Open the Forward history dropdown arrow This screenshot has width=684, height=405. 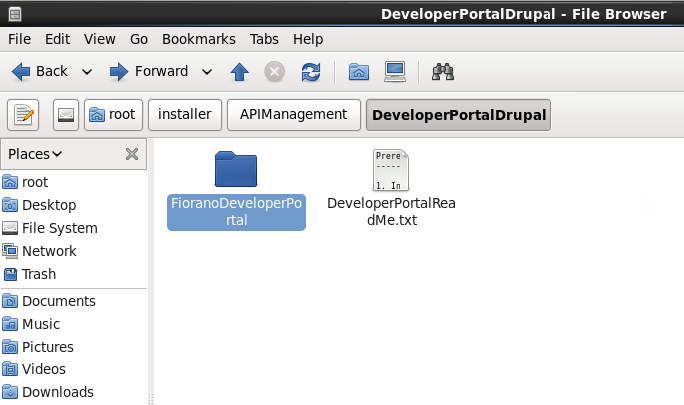pyautogui.click(x=207, y=72)
